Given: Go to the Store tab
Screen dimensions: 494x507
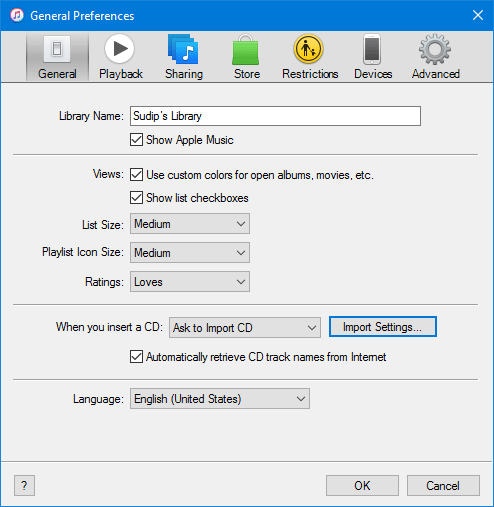Looking at the screenshot, I should tap(246, 57).
